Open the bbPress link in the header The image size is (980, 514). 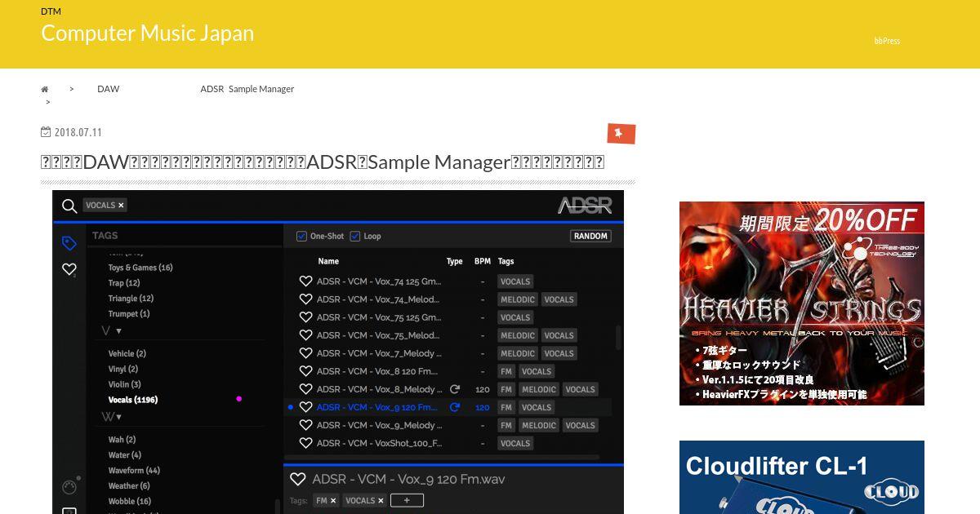pyautogui.click(x=887, y=41)
